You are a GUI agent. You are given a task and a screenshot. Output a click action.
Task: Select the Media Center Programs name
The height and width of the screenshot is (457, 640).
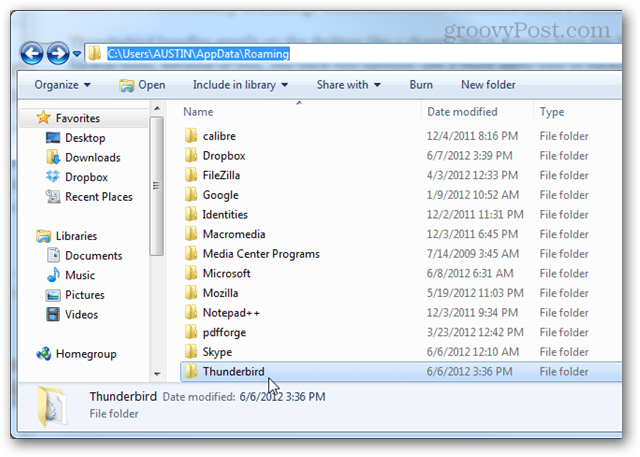point(261,254)
